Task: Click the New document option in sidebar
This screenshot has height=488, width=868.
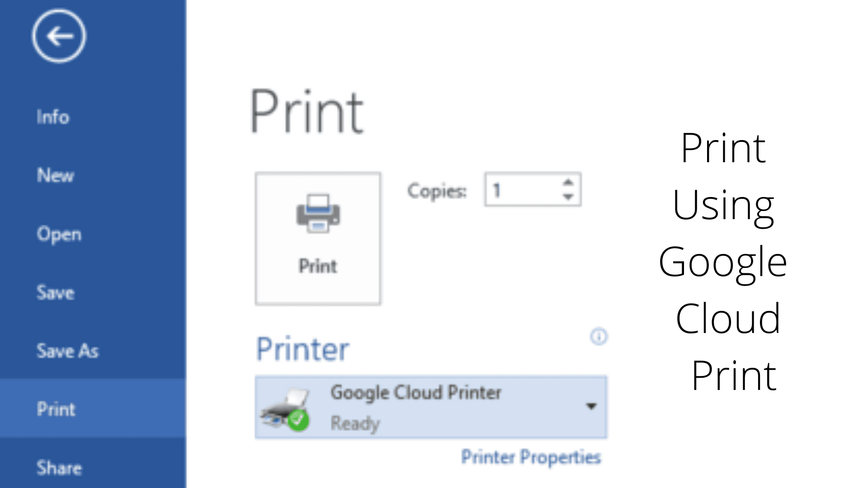Action: [x=54, y=174]
